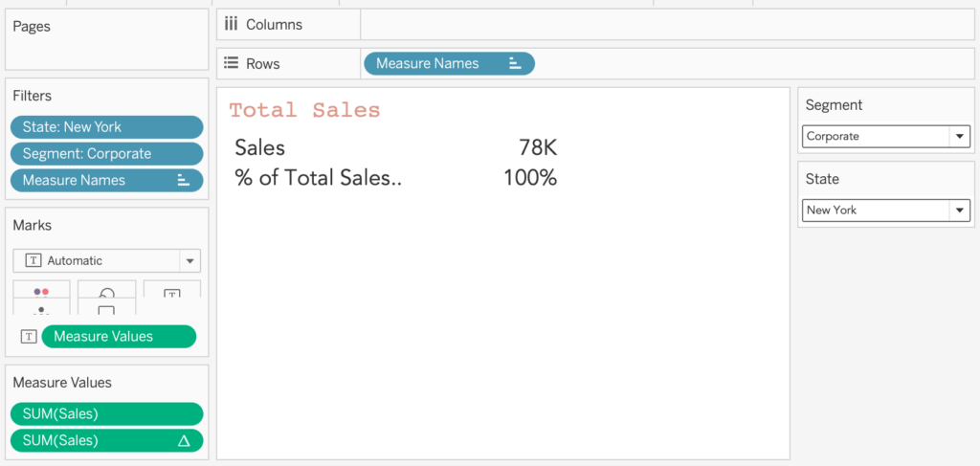Click the Columns shelf icon

point(231,25)
